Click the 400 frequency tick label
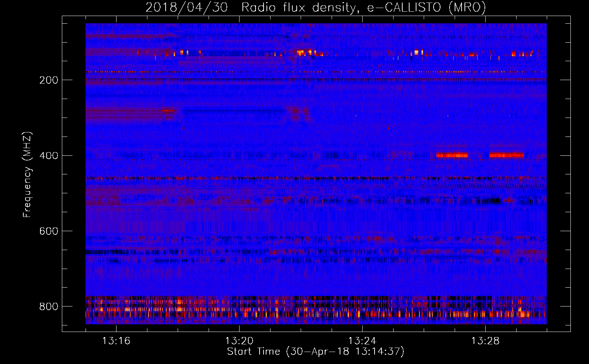Image resolution: width=589 pixels, height=364 pixels. click(49, 156)
